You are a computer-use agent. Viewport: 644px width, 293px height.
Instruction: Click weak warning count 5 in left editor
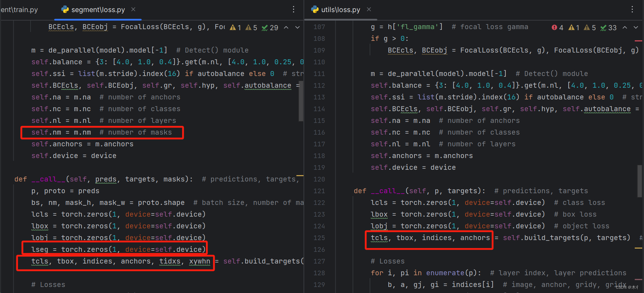click(x=251, y=28)
